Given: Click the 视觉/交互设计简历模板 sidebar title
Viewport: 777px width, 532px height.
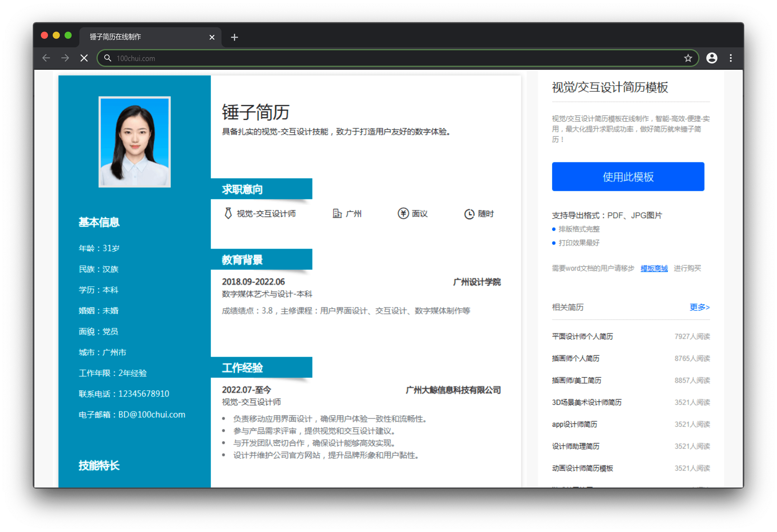Looking at the screenshot, I should coord(610,87).
